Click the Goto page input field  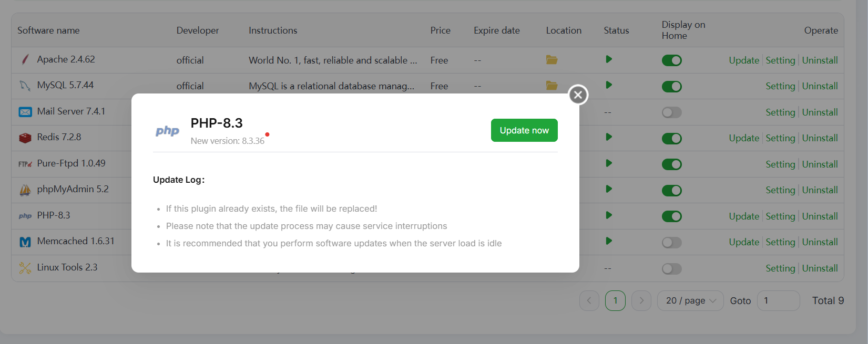click(778, 300)
